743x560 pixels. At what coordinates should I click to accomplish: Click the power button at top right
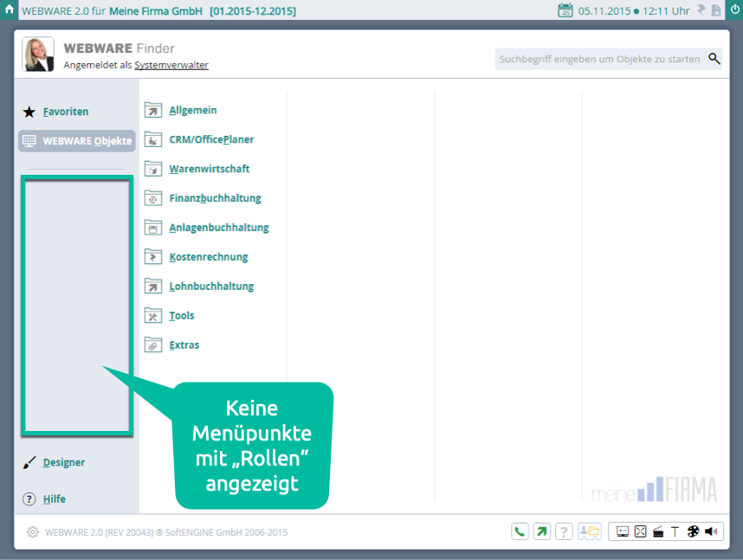point(733,10)
